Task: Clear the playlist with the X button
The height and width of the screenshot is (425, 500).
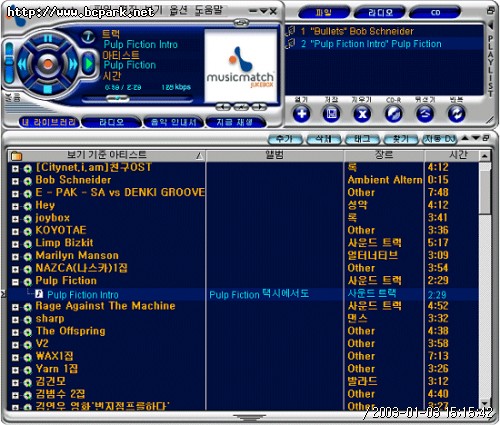Action: (x=362, y=114)
